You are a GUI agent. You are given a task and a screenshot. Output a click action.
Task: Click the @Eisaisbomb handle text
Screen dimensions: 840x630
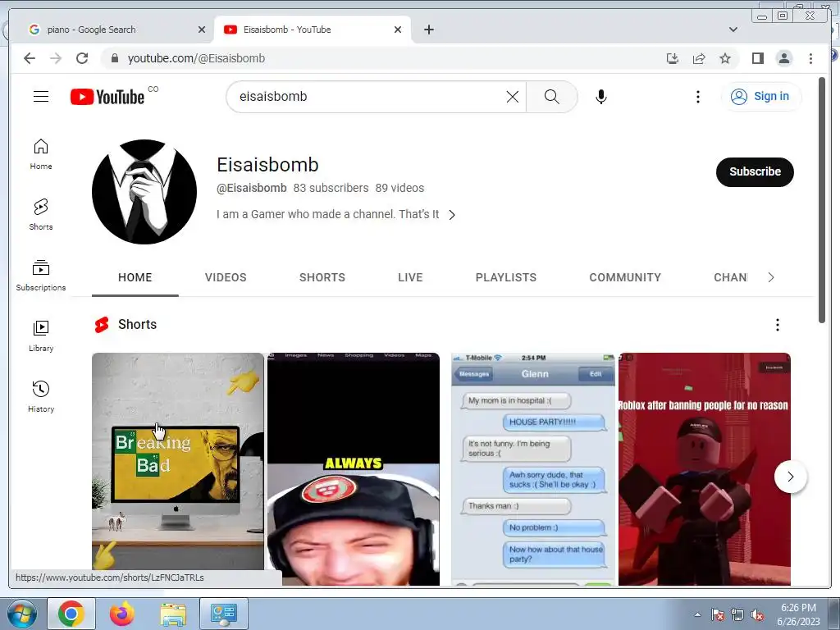click(x=251, y=188)
